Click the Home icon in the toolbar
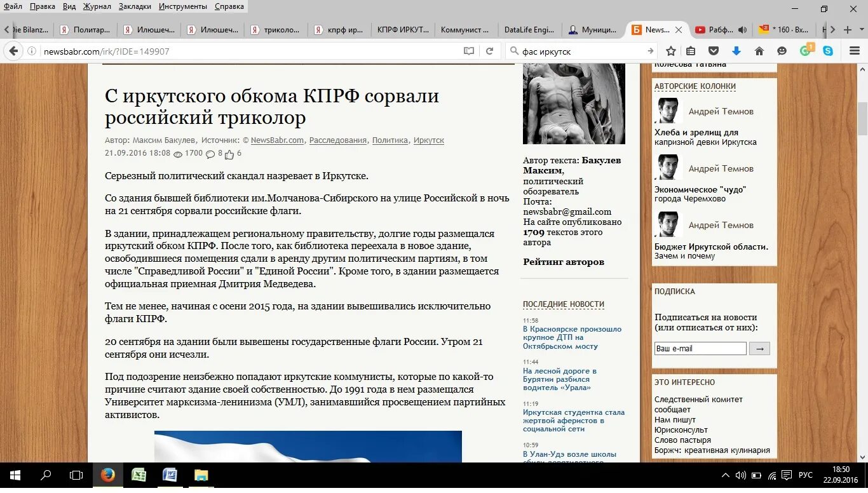The height and width of the screenshot is (493, 868). 759,50
